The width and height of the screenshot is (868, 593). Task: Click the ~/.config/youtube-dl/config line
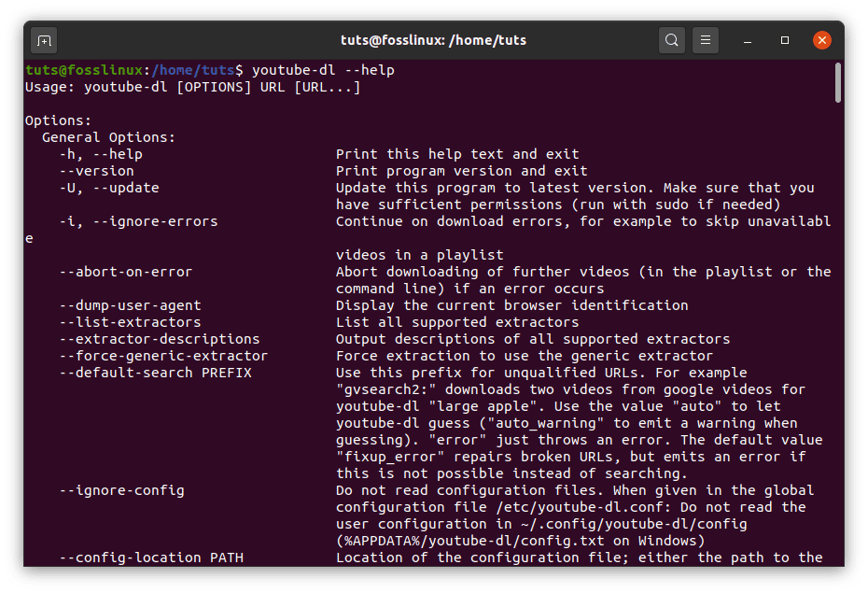tap(541, 524)
